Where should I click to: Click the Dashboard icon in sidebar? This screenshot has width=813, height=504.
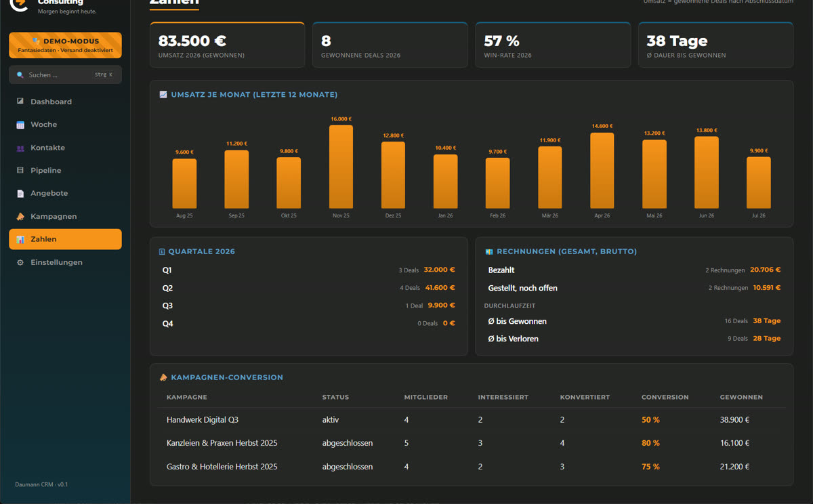(20, 102)
